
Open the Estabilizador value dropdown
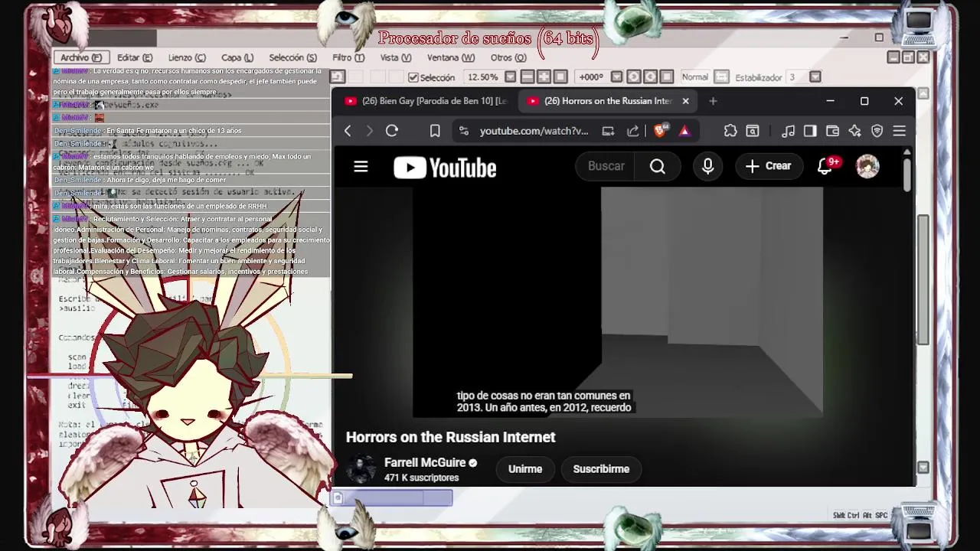815,77
